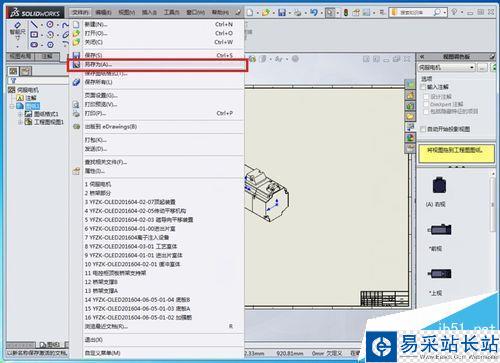This screenshot has height=363, width=500.
Task: Open recent file 2 from File menu
Action: point(158,193)
